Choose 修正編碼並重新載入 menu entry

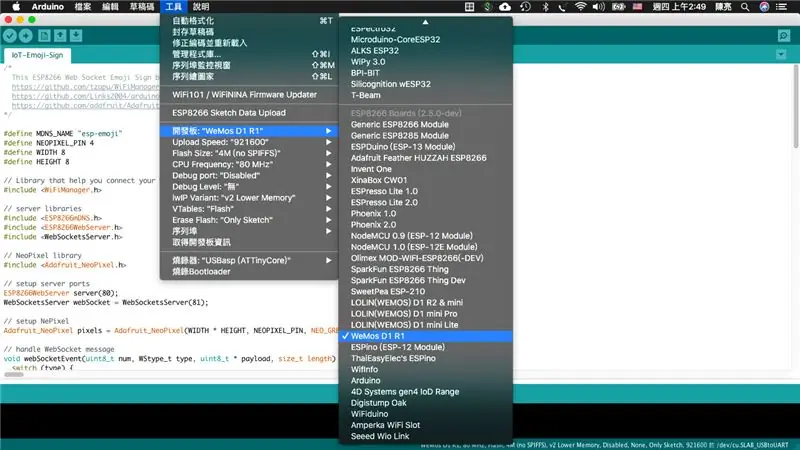[x=249, y=43]
